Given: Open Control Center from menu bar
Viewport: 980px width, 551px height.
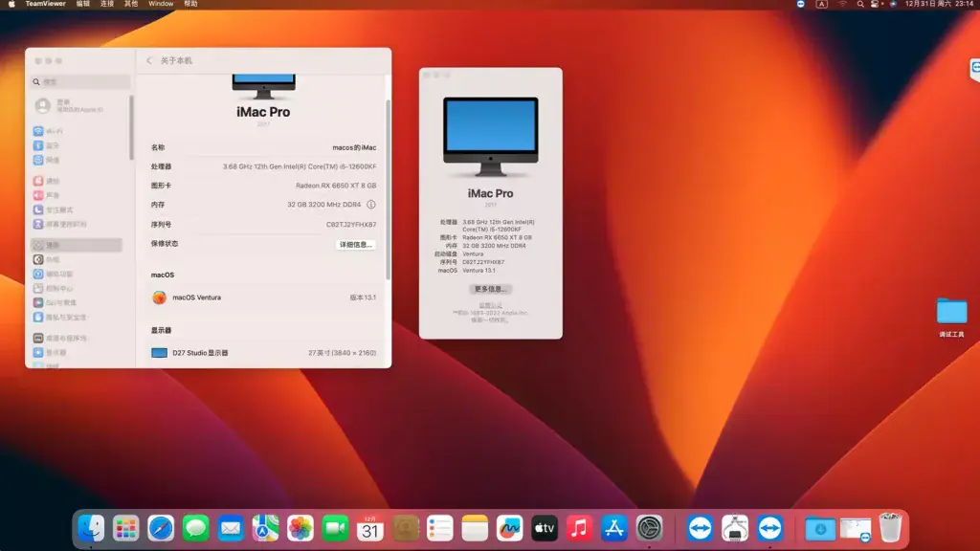Looking at the screenshot, I should tap(876, 4).
